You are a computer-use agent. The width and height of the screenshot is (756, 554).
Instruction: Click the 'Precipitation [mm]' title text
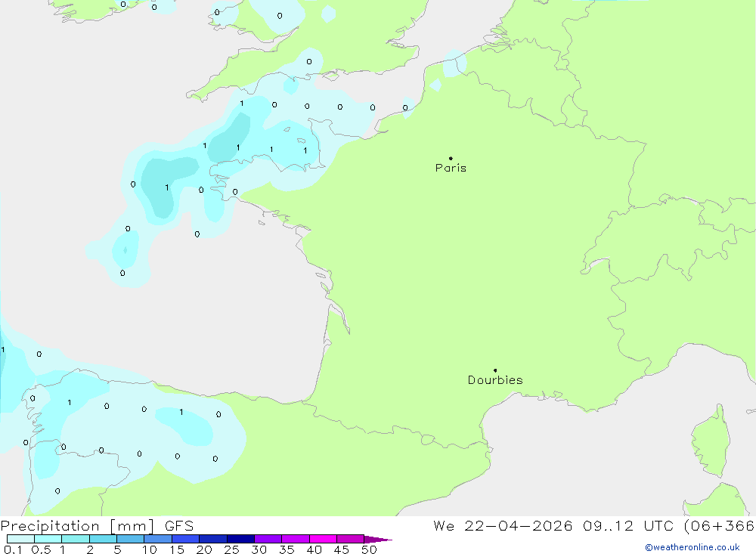coord(77,526)
